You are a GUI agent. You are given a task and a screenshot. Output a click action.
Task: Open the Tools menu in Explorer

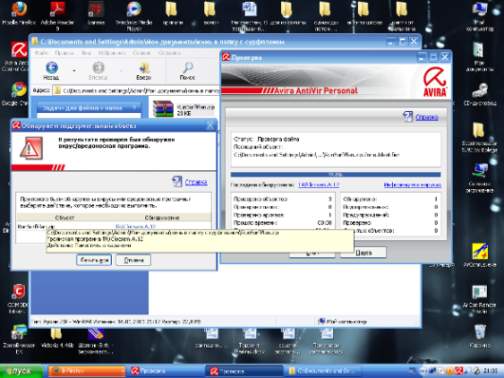(142, 53)
